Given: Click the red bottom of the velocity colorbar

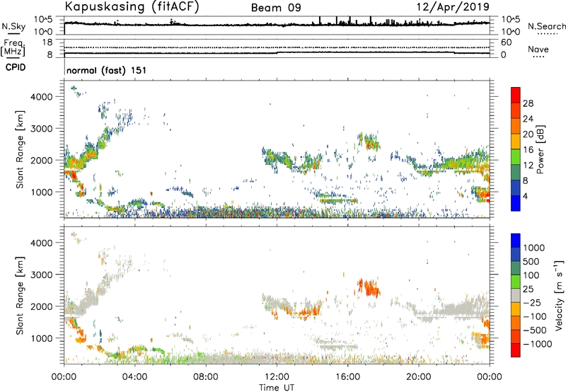Looking at the screenshot, I should 516,350.
